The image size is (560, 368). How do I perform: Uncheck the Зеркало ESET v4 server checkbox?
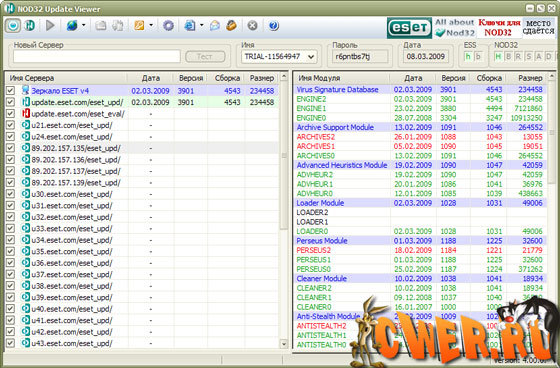click(x=10, y=90)
